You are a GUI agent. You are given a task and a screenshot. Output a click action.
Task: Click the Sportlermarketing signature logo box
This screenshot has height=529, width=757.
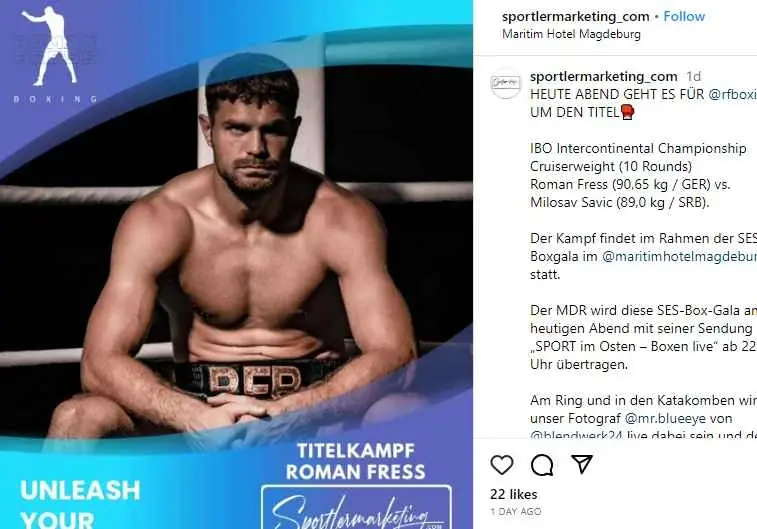click(356, 507)
